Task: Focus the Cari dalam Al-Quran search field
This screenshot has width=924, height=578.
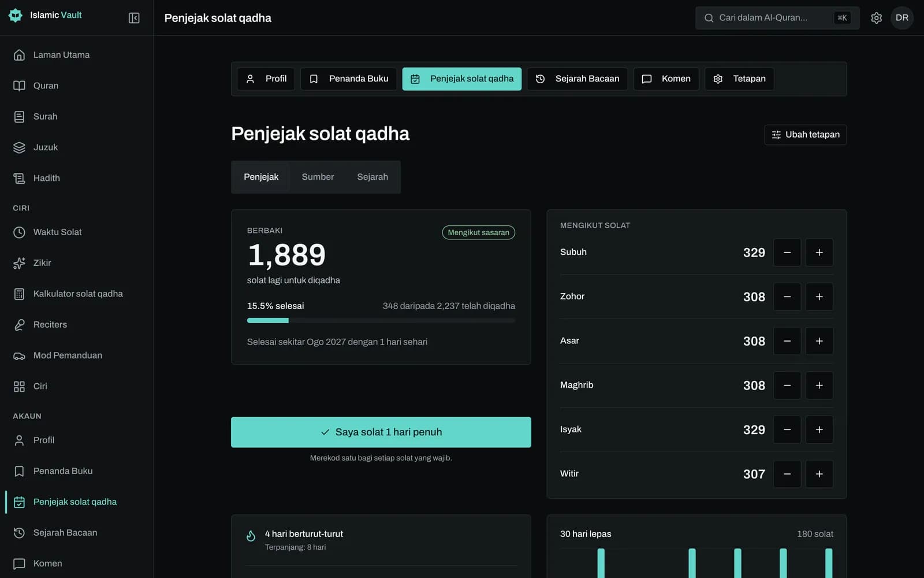Action: coord(777,18)
